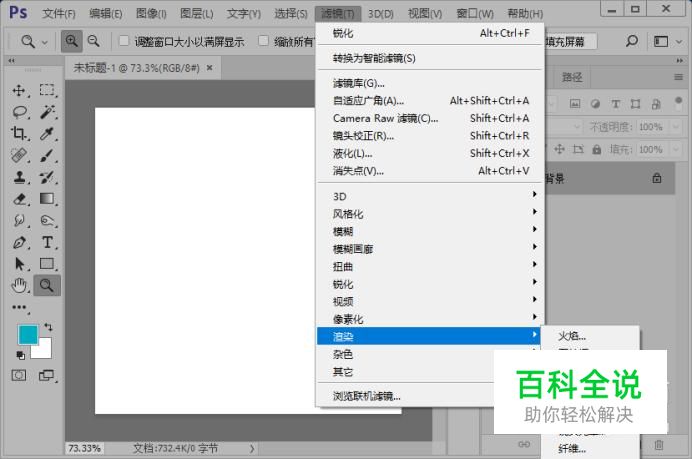This screenshot has width=692, height=459.
Task: Select the Crop tool
Action: click(x=19, y=133)
